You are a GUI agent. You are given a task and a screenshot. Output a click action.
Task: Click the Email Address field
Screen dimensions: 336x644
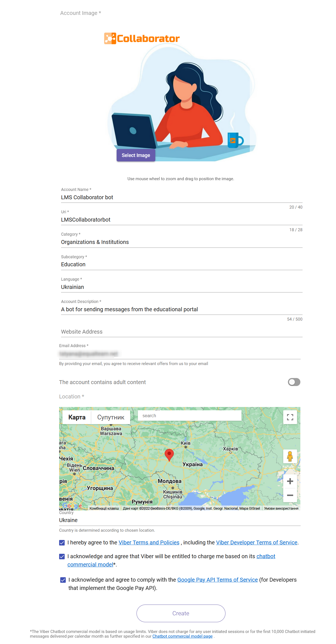180,354
